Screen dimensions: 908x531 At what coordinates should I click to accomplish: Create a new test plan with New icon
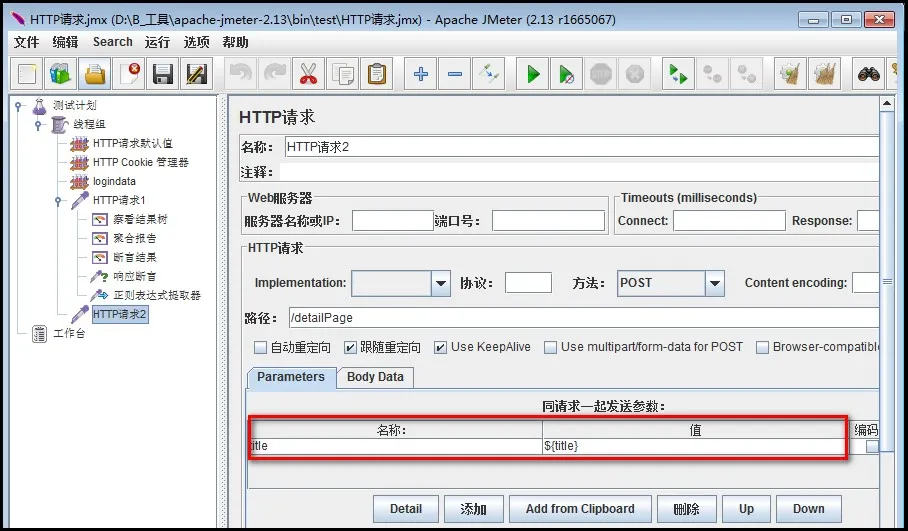27,74
